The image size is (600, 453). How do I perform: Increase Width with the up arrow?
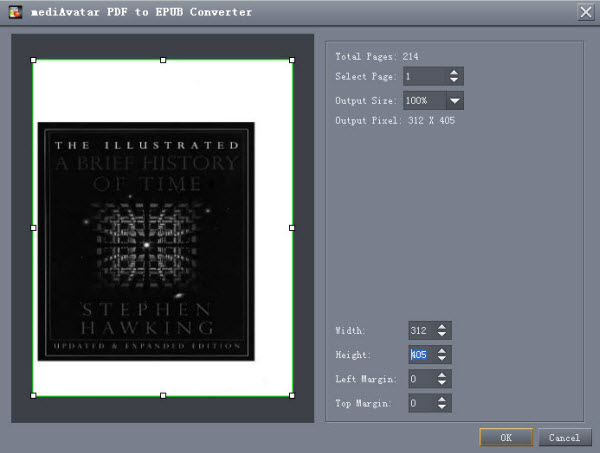tap(442, 326)
